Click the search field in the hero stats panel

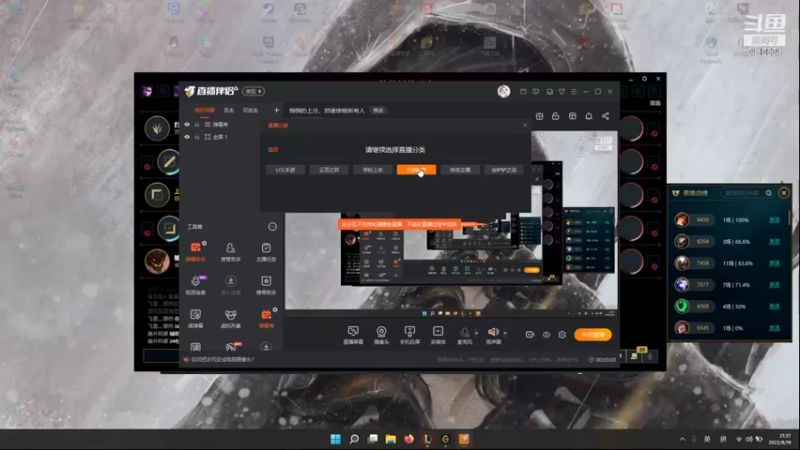(x=743, y=193)
